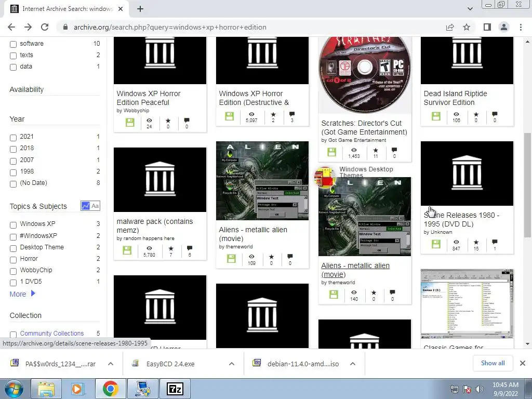The height and width of the screenshot is (399, 532).
Task: Launch the media player from the taskbar
Action: [x=77, y=389]
